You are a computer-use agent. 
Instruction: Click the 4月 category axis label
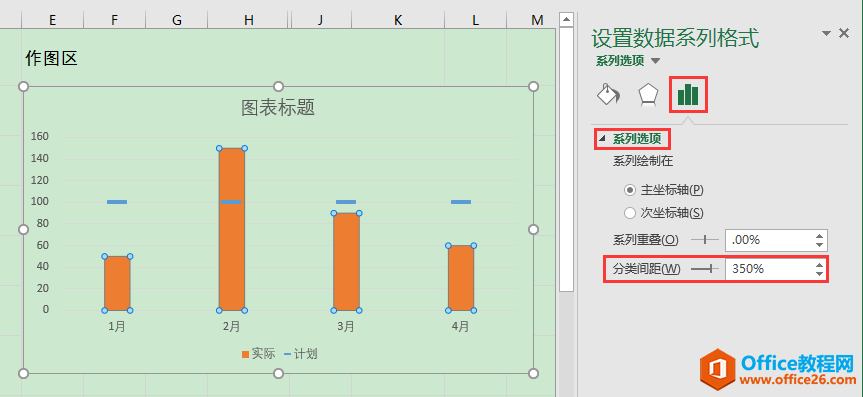[460, 327]
